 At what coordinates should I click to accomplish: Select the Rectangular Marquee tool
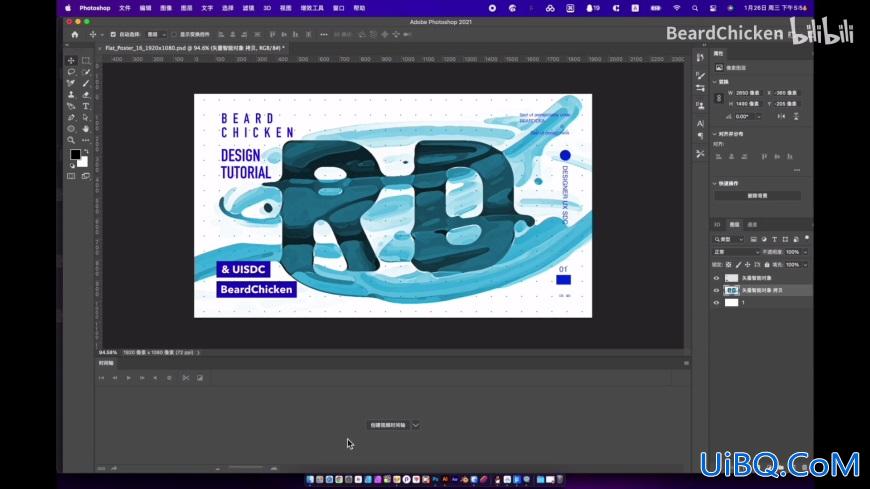(85, 61)
